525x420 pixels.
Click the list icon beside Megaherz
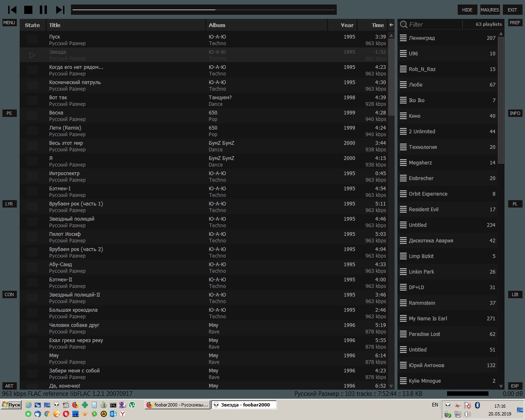tap(403, 163)
